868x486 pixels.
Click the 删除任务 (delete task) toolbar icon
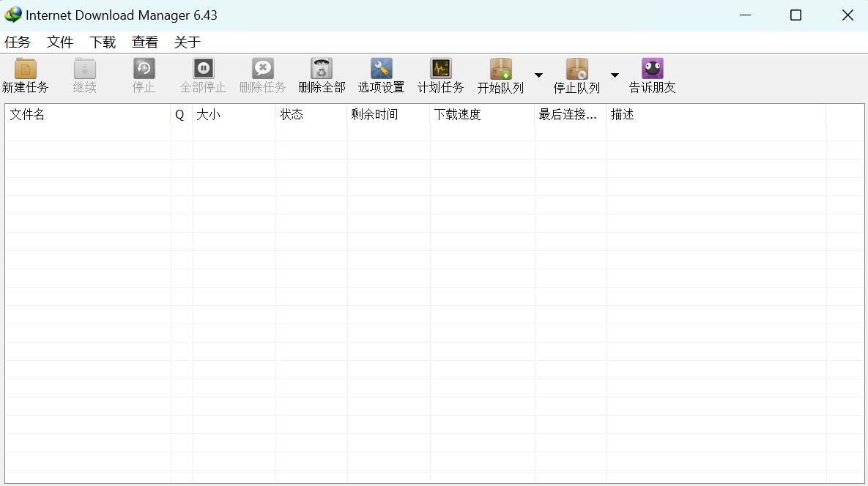[x=262, y=69]
